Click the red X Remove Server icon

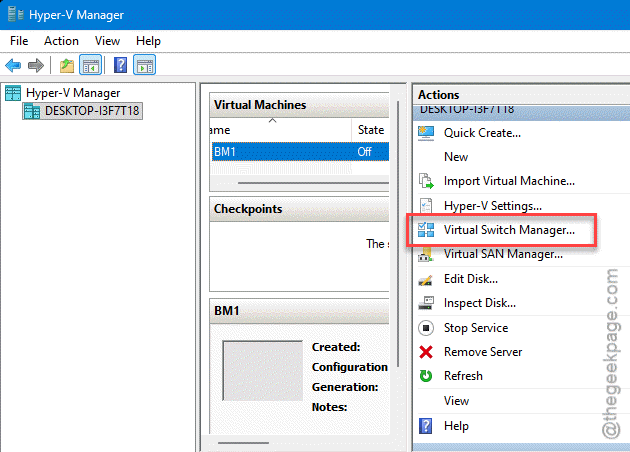point(426,352)
